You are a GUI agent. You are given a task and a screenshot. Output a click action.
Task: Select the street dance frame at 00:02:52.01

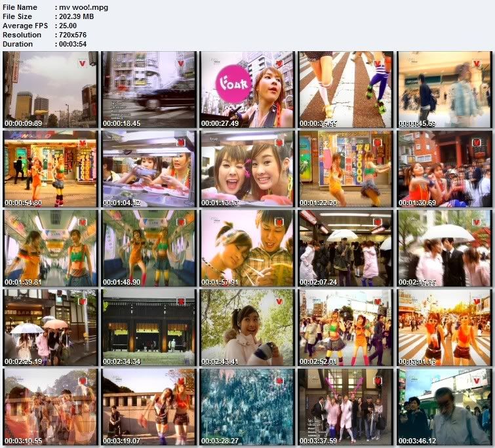pos(346,327)
